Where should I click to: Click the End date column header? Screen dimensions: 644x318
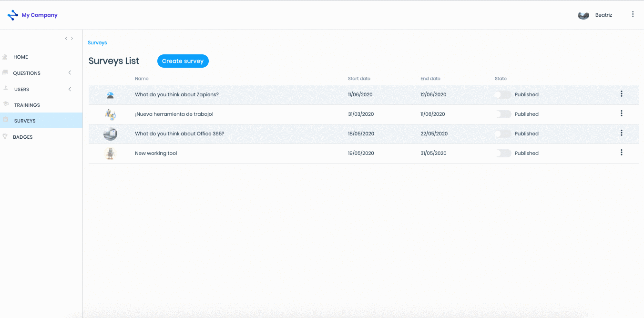[x=430, y=79]
